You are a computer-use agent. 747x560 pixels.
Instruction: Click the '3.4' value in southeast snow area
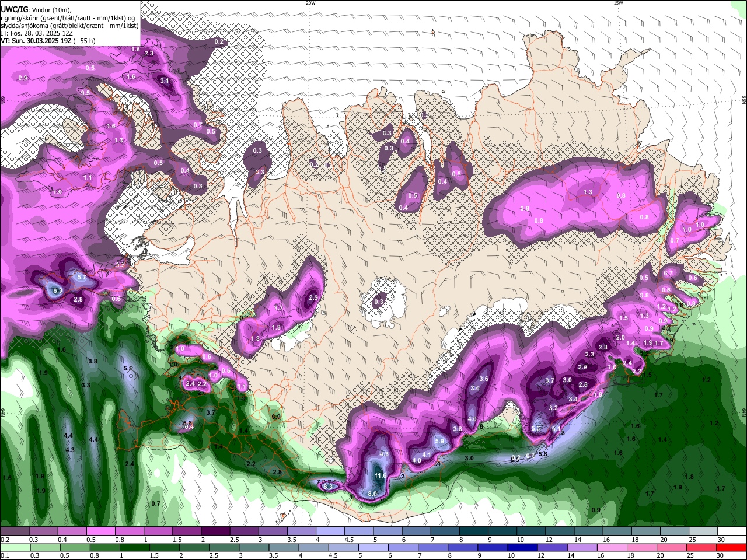573,399
